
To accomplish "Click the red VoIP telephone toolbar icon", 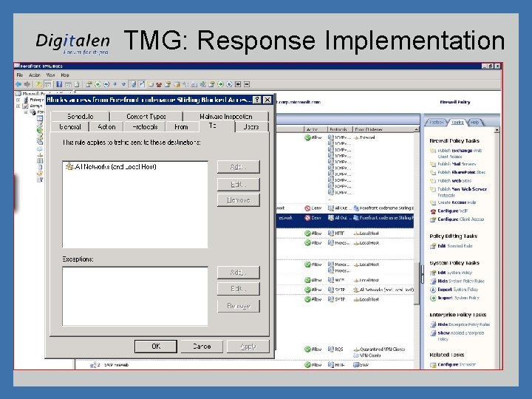I will pos(158,84).
